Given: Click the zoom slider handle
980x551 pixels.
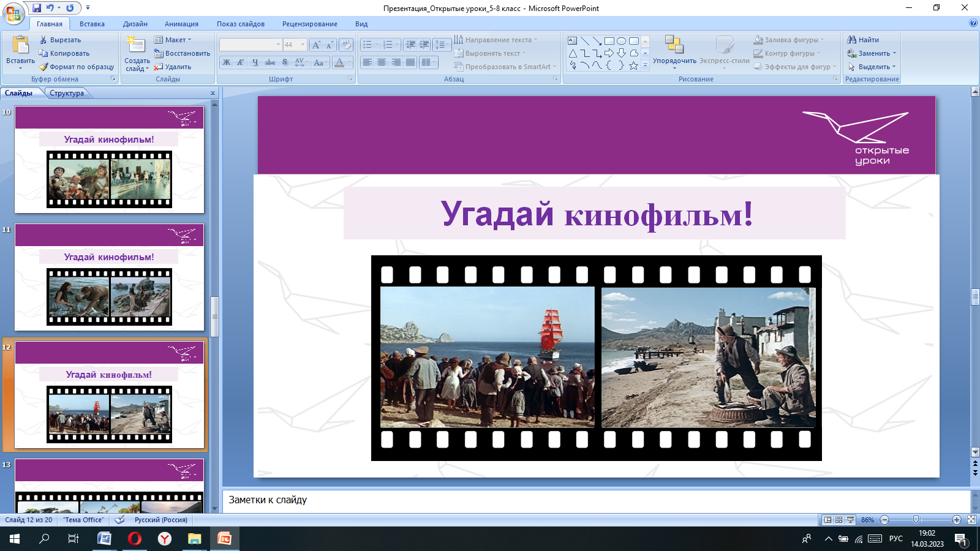Looking at the screenshot, I should tap(917, 520).
